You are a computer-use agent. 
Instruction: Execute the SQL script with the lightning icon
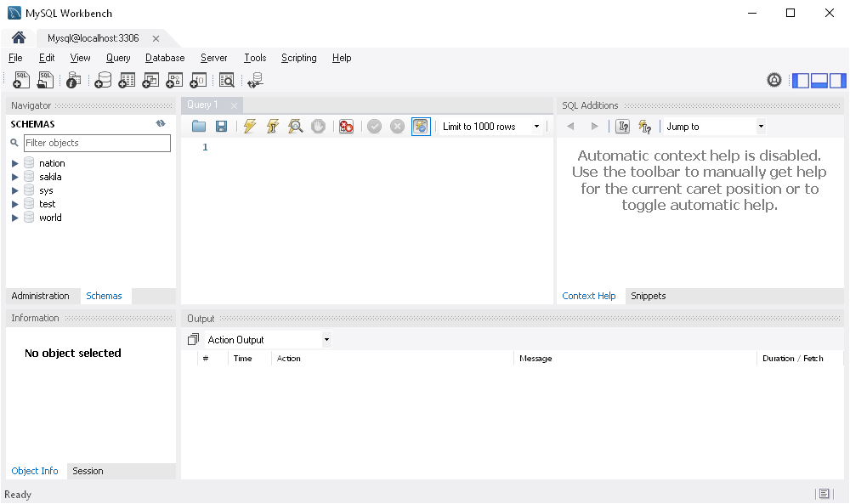(x=250, y=126)
